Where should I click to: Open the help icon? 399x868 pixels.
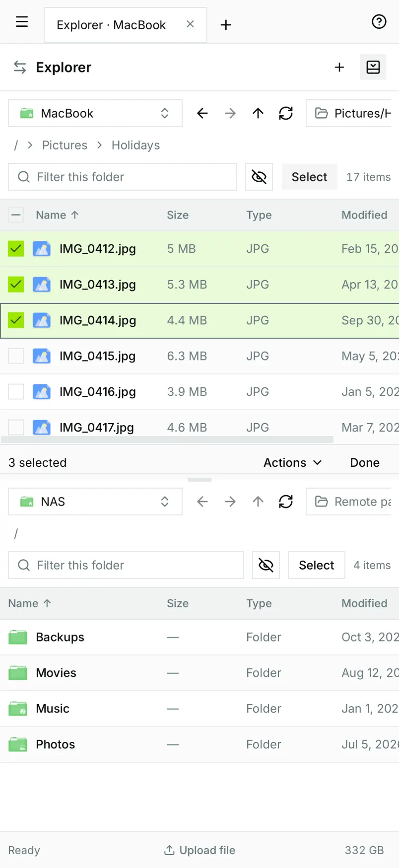[379, 21]
